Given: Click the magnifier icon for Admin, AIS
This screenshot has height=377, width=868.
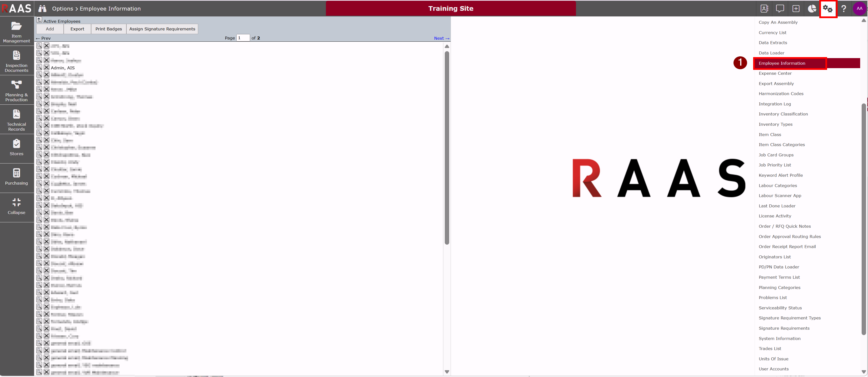Looking at the screenshot, I should click(x=39, y=67).
